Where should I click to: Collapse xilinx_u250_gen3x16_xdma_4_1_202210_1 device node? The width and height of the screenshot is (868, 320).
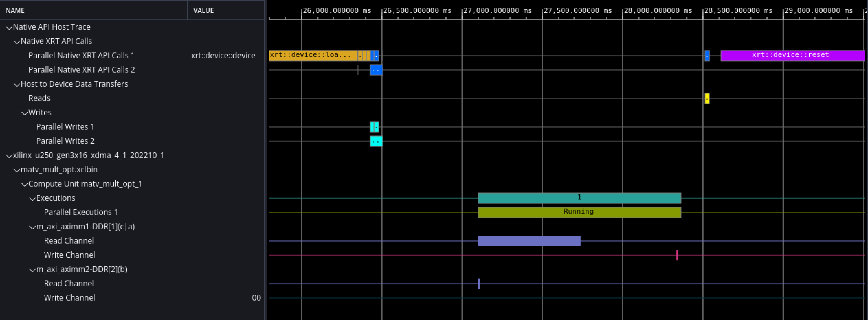pyautogui.click(x=9, y=156)
